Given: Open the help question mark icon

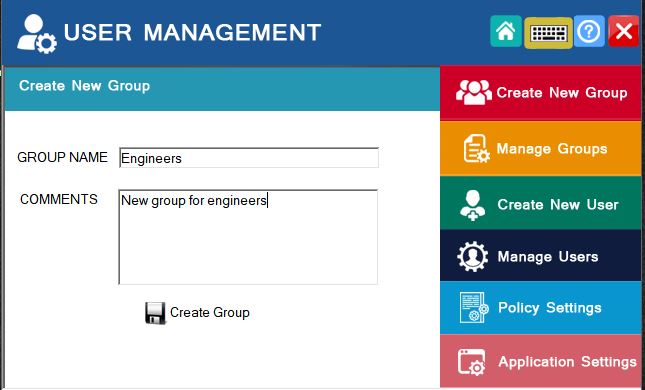Looking at the screenshot, I should pos(589,31).
